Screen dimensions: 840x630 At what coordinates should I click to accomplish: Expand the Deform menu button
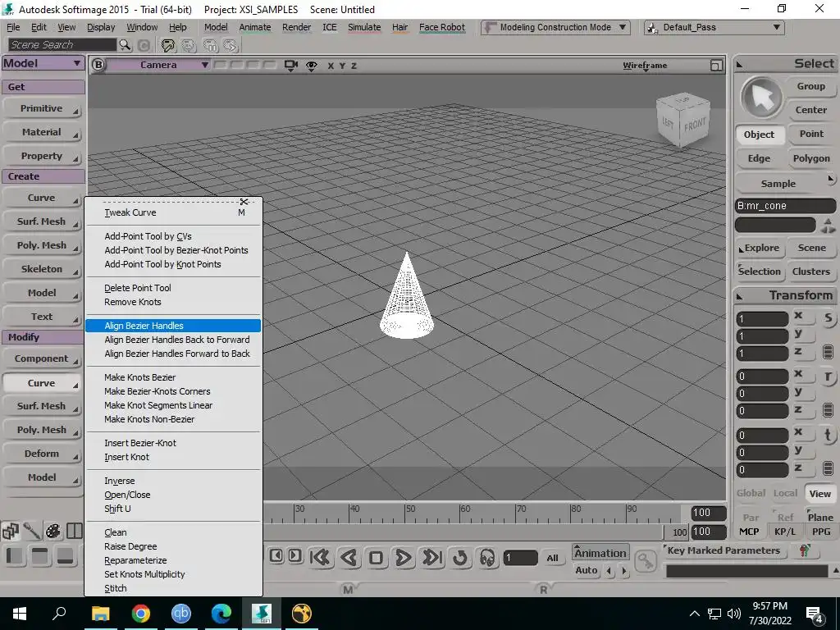pyautogui.click(x=43, y=454)
